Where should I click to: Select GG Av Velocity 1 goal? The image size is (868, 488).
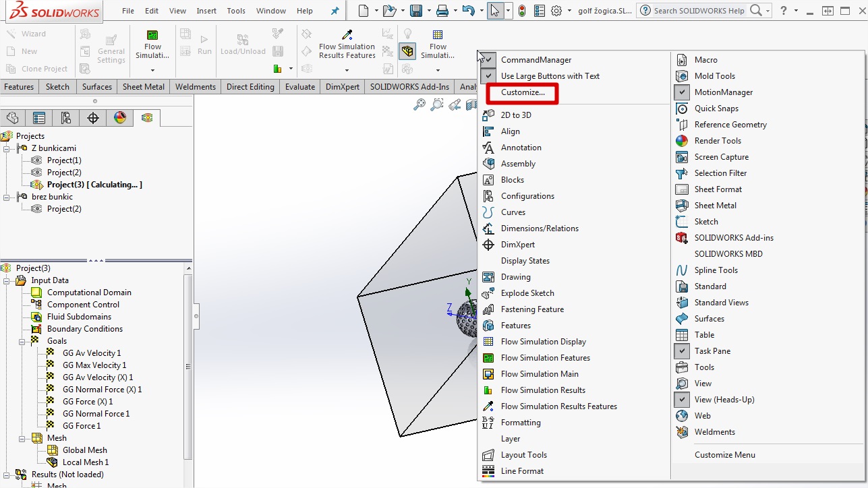(92, 353)
